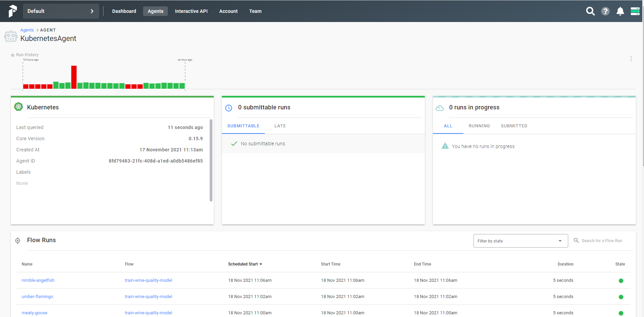
Task: Click the Prefect logo icon
Action: [x=13, y=11]
